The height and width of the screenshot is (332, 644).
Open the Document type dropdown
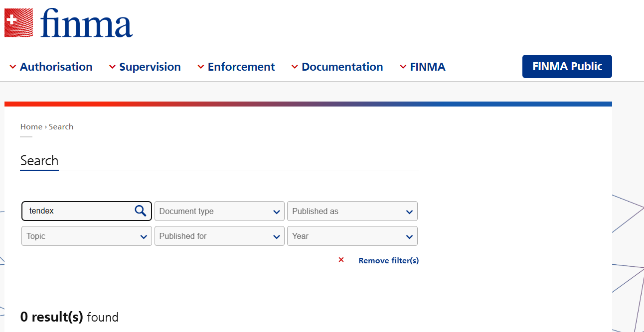(219, 211)
